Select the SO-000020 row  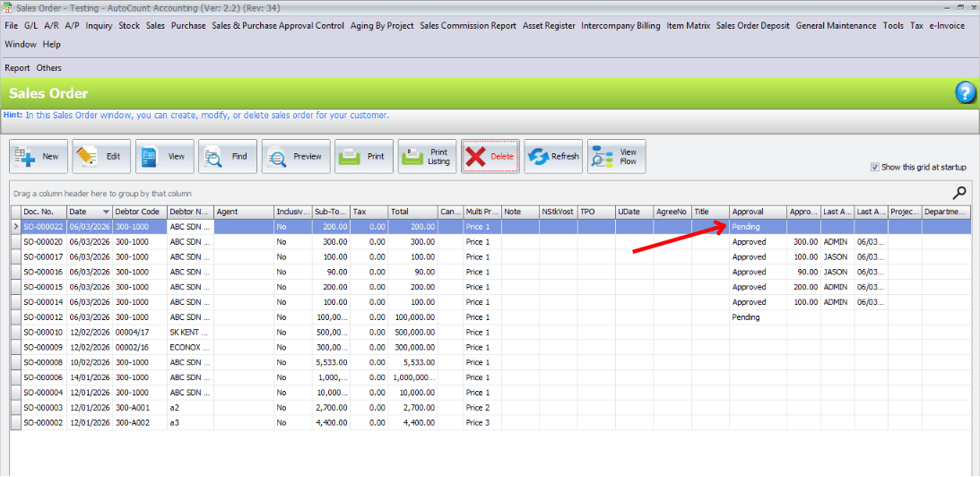43,242
